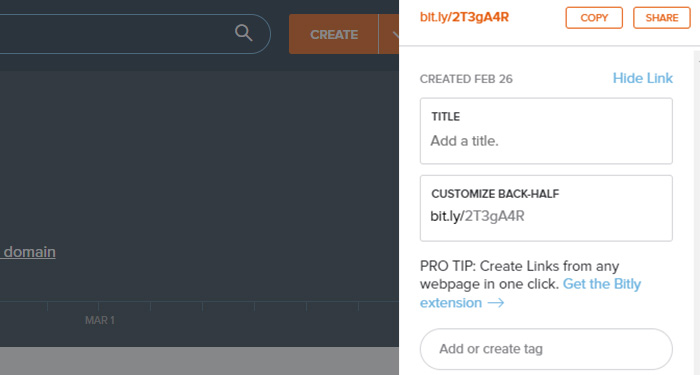Click the arrow icon after extension
700x375 pixels.
point(496,303)
